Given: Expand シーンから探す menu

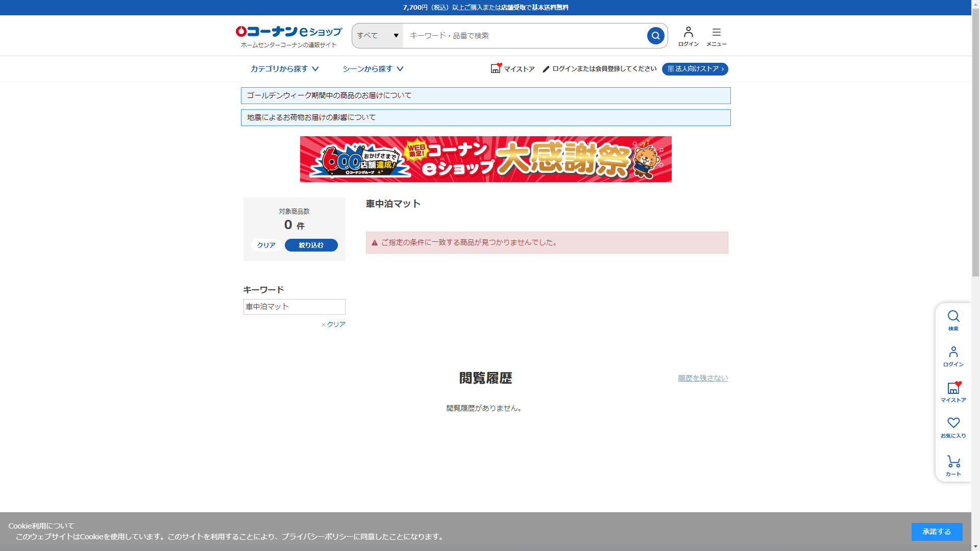Looking at the screenshot, I should pyautogui.click(x=373, y=69).
